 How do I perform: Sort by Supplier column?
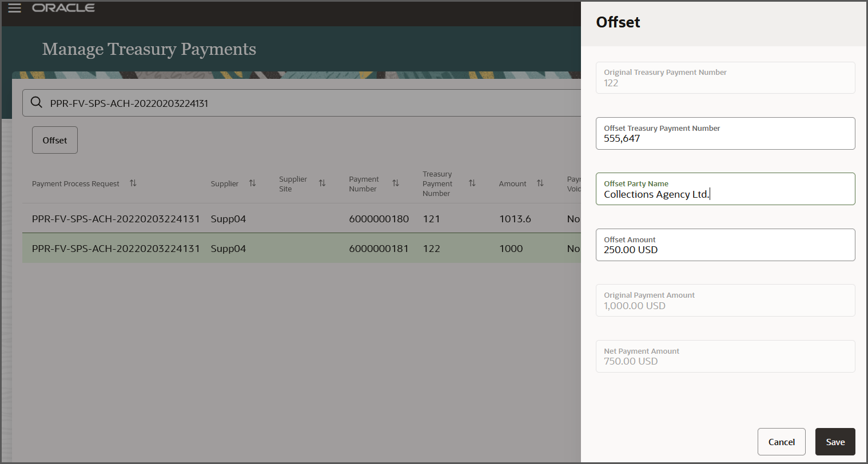[x=252, y=183]
